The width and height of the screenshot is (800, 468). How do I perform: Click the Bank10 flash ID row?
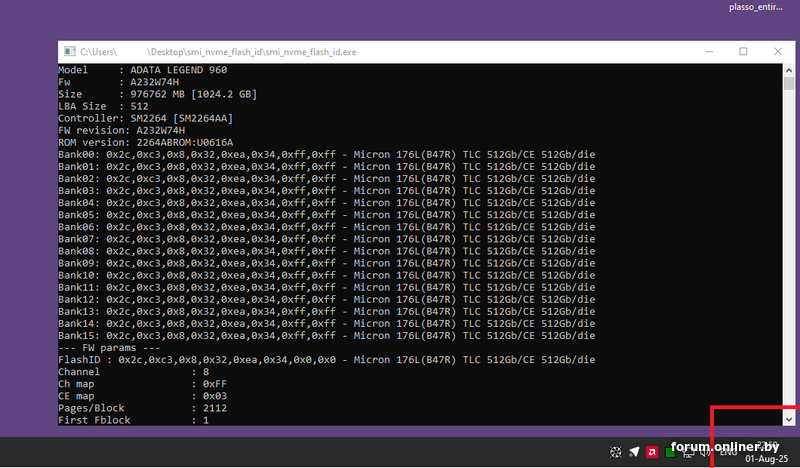327,276
